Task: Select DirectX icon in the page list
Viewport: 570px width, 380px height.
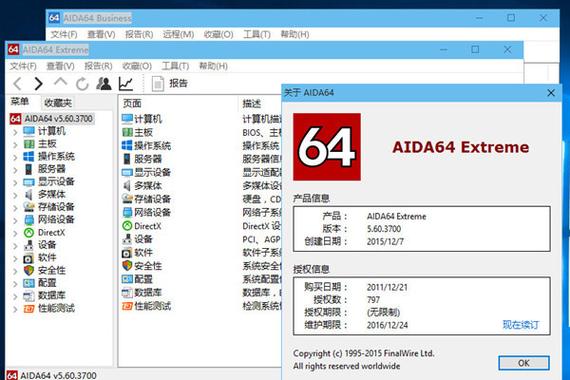Action: (127, 226)
